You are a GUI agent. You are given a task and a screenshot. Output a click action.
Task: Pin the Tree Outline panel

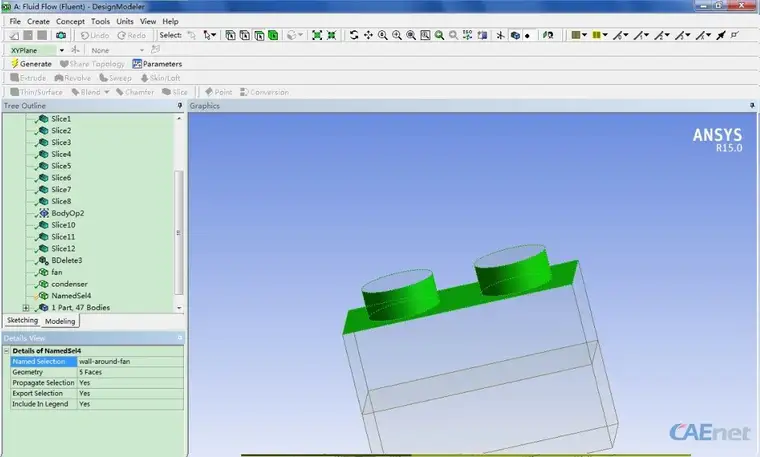[x=180, y=105]
